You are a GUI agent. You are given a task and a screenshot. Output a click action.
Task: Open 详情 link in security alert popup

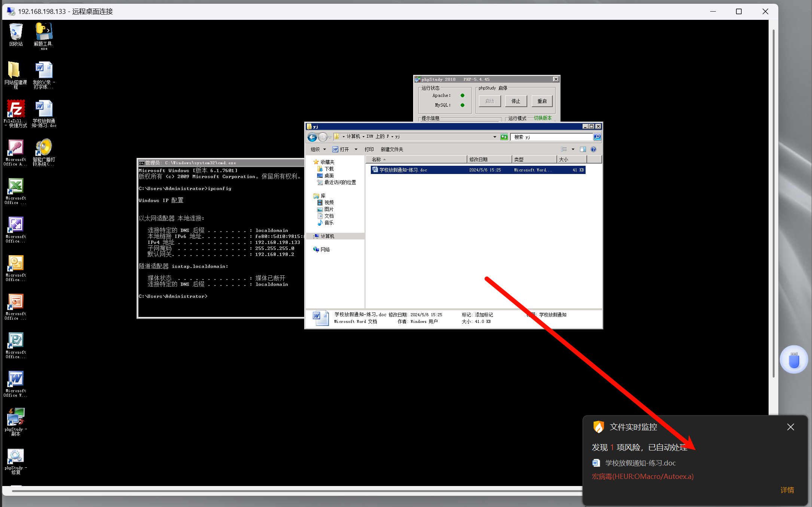tap(787, 490)
